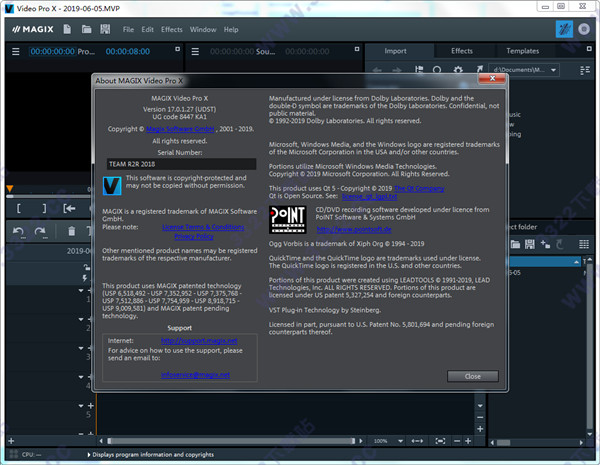Change Import list view mode
The height and width of the screenshot is (465, 600).
(x=585, y=70)
